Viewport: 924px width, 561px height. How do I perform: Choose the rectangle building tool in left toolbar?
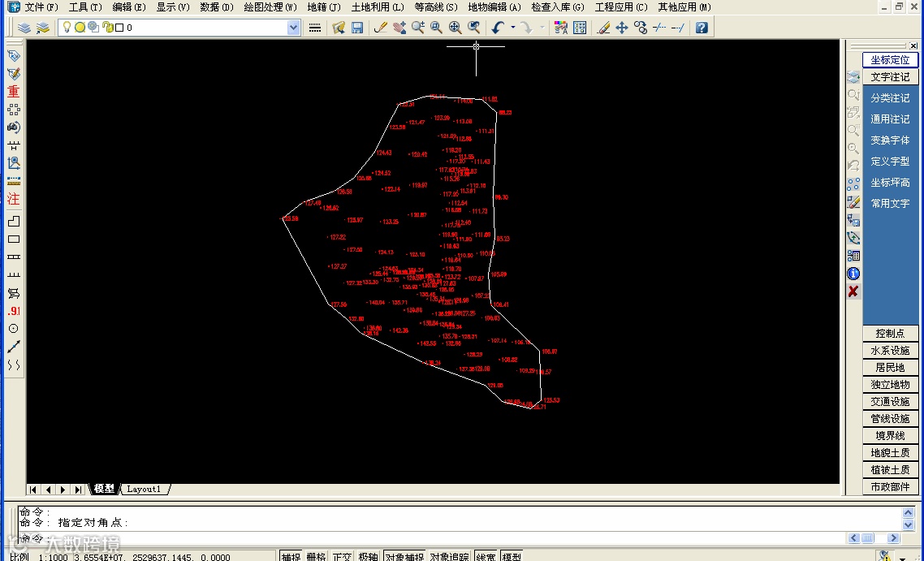[14, 240]
